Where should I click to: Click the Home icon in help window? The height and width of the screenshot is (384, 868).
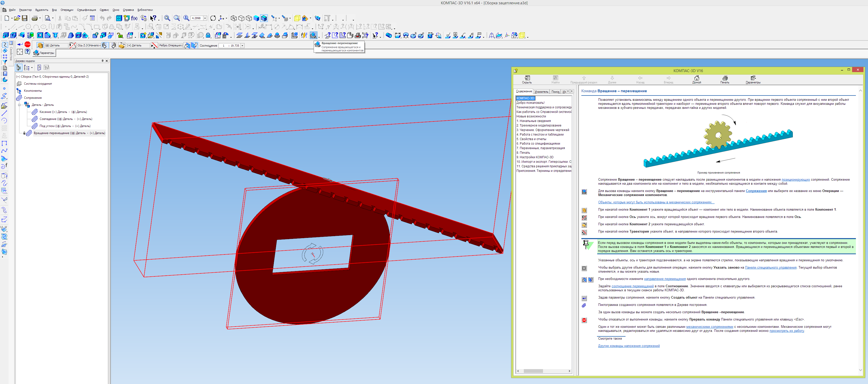pos(696,78)
